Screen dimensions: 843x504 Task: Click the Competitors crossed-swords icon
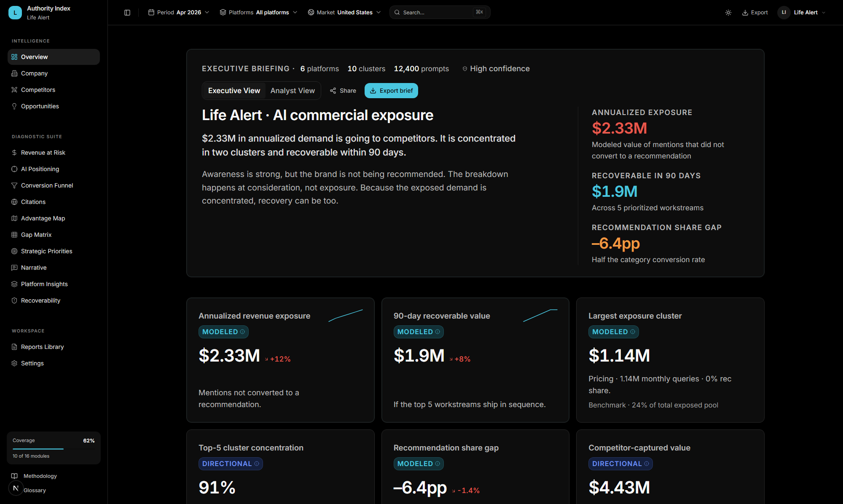click(x=14, y=90)
